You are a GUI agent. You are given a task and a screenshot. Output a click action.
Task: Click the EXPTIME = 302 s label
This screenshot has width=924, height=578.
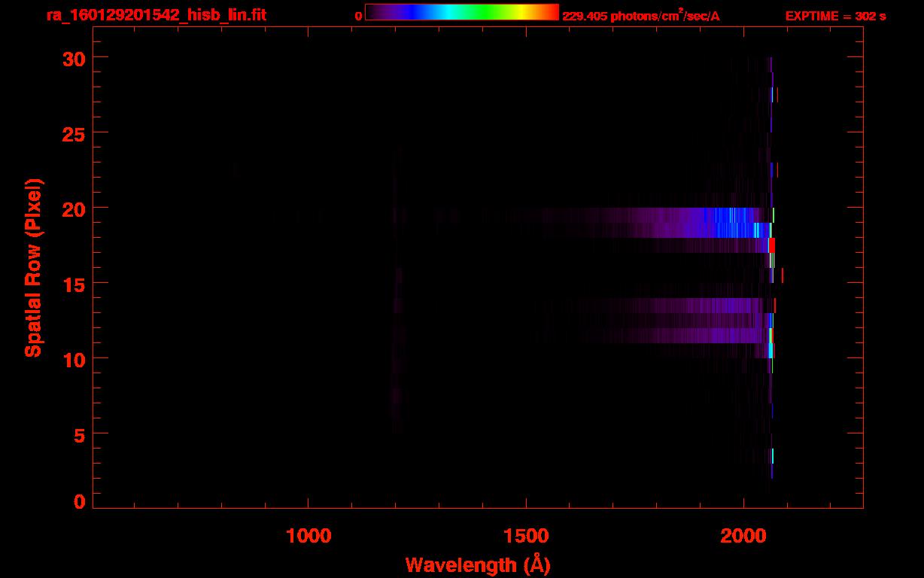click(835, 15)
